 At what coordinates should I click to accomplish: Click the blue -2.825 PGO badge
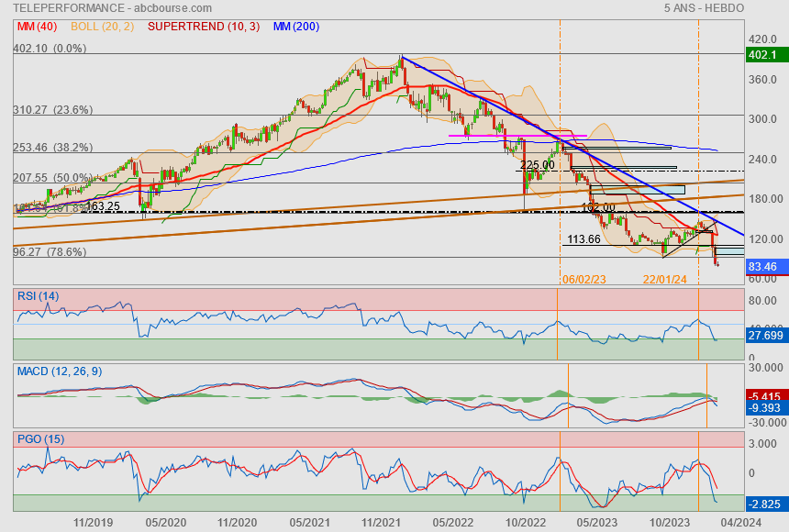767,504
